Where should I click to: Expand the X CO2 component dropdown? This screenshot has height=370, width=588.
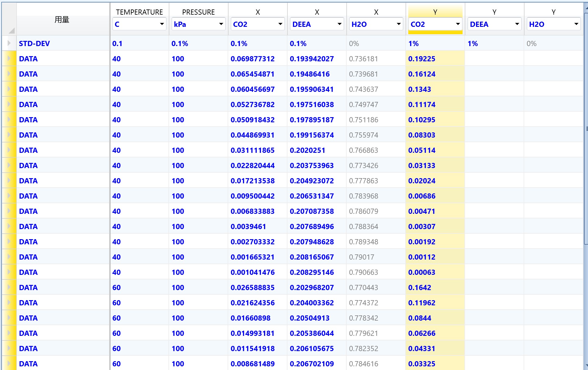pos(280,24)
